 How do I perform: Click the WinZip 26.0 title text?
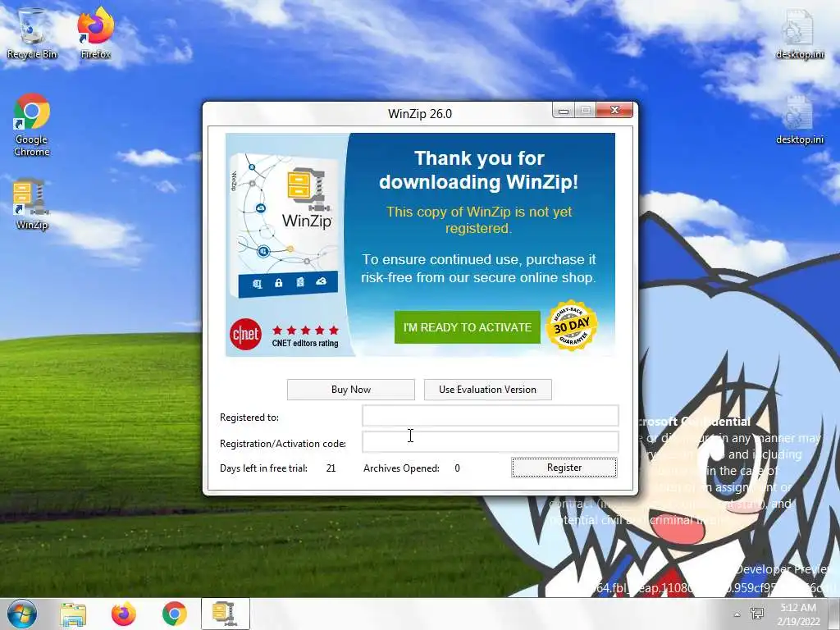(420, 113)
